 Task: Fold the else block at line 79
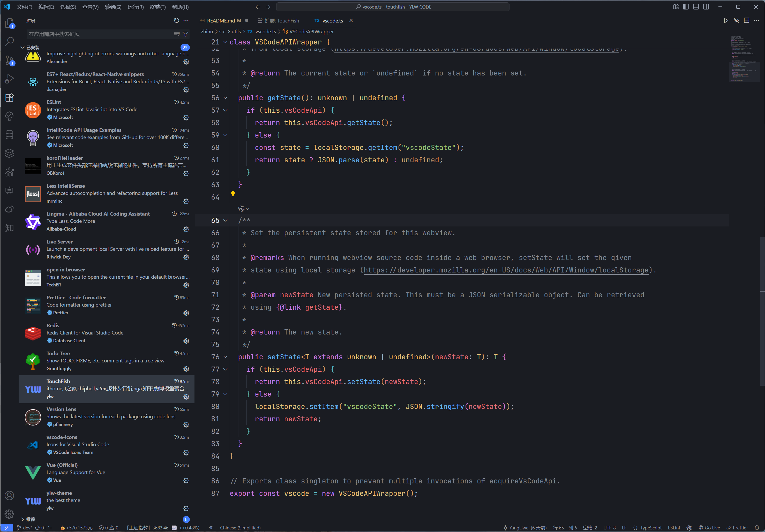coord(225,394)
